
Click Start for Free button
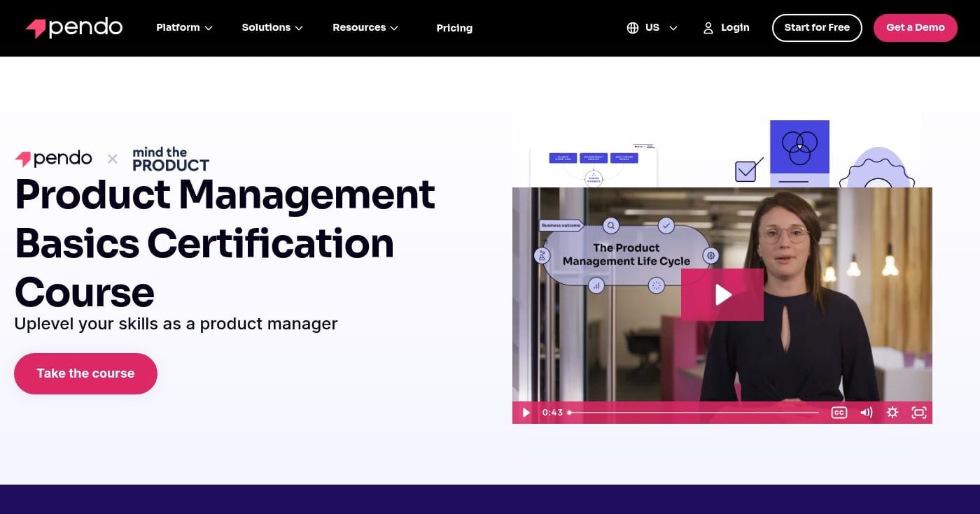tap(817, 28)
